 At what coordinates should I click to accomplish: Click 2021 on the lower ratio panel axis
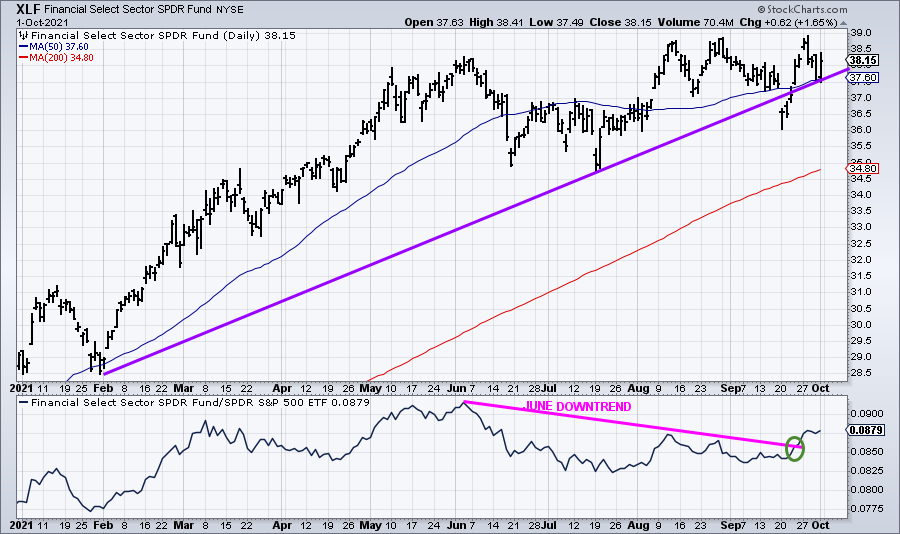[x=21, y=525]
